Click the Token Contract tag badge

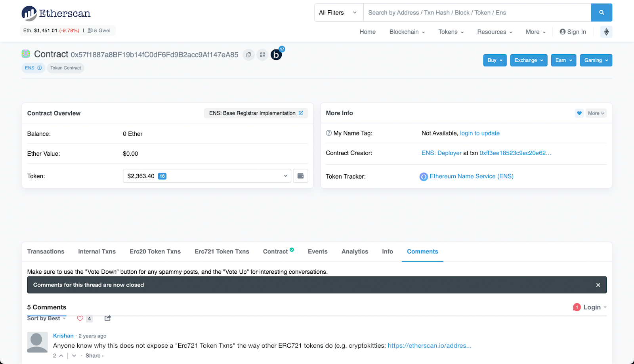coord(65,68)
